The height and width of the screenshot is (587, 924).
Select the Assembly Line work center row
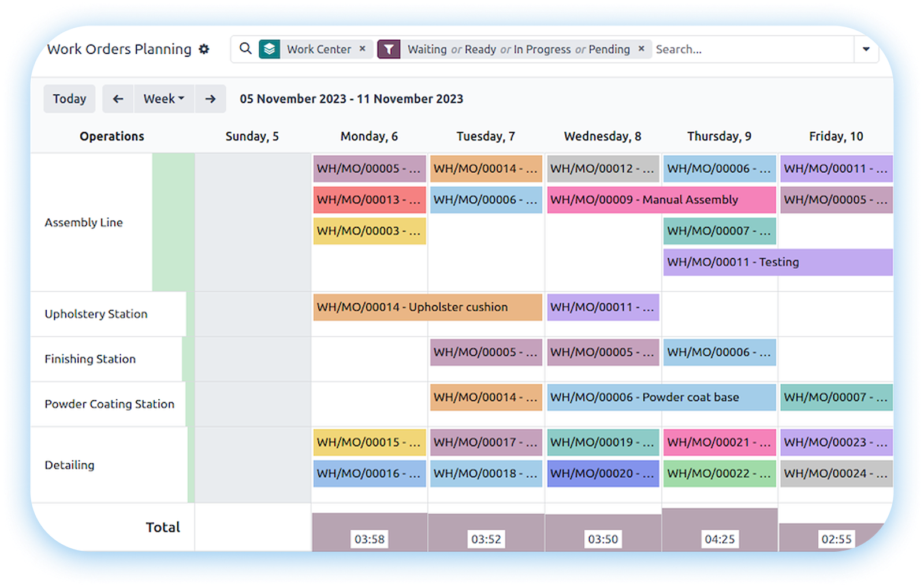tap(84, 222)
